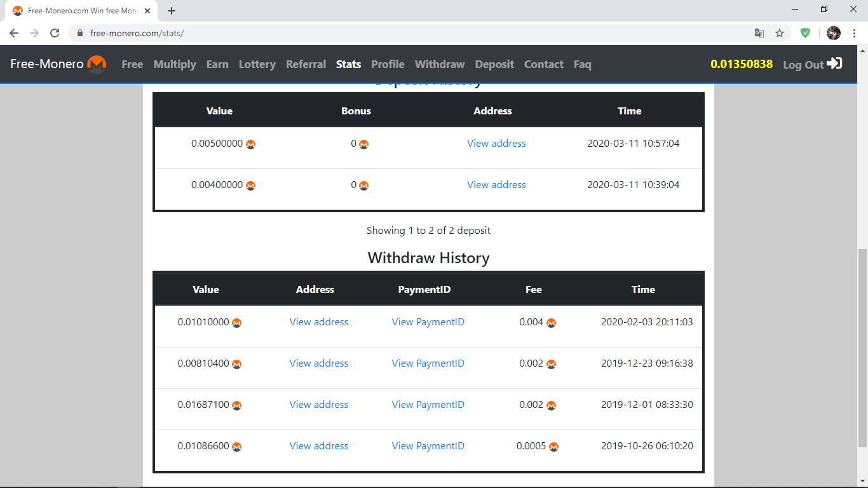Open the Profile page

click(x=388, y=64)
